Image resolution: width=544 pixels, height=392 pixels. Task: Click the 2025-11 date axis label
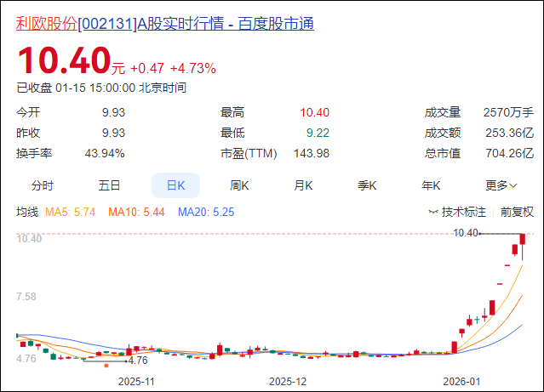pos(136,382)
